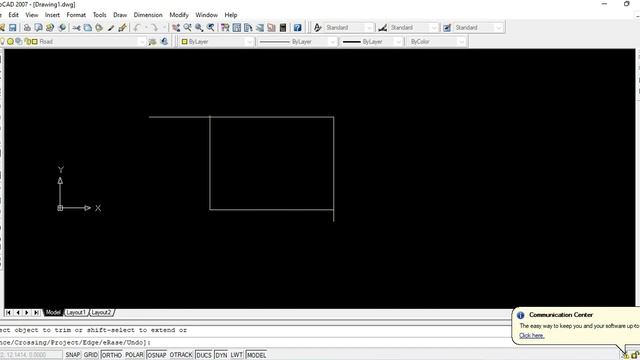Click the Publish icon
The image size is (640, 360).
pyautogui.click(x=50, y=28)
